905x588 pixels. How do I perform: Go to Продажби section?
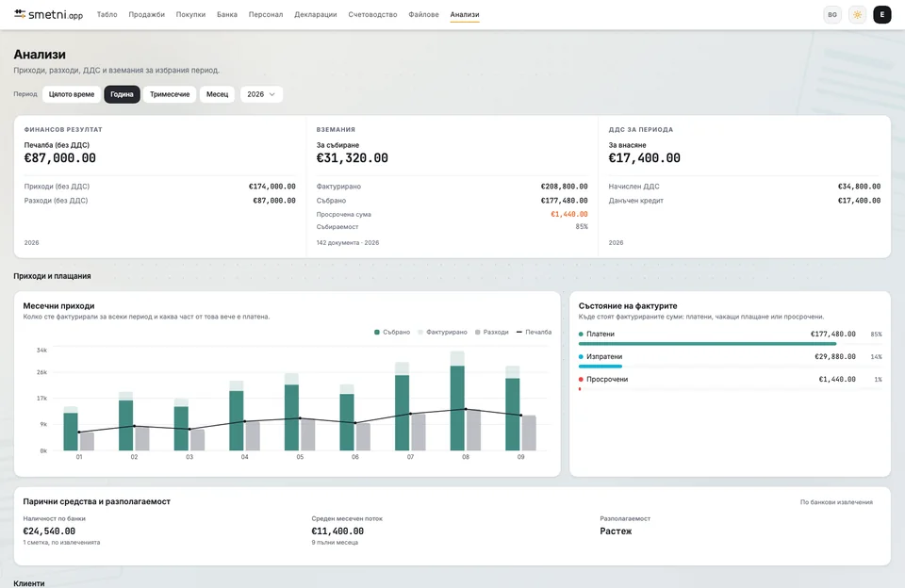pos(147,14)
